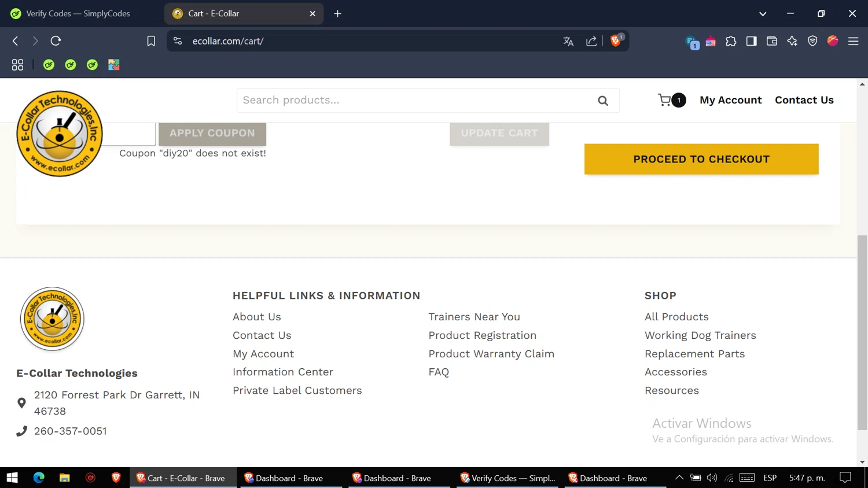Open the About Us footer link
Screen dimensions: 868x488
[x=256, y=317]
